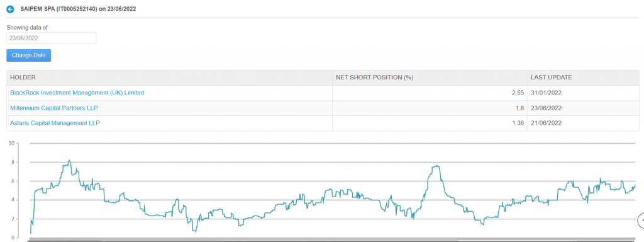Viewport: 644px width, 242px height.
Task: Click the HOLDER column header
Action: click(23, 78)
